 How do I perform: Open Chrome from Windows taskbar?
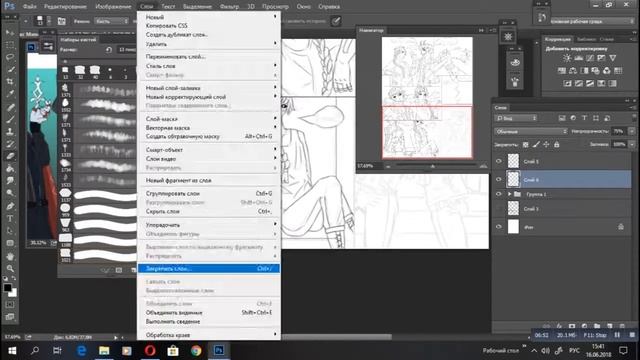click(x=196, y=351)
